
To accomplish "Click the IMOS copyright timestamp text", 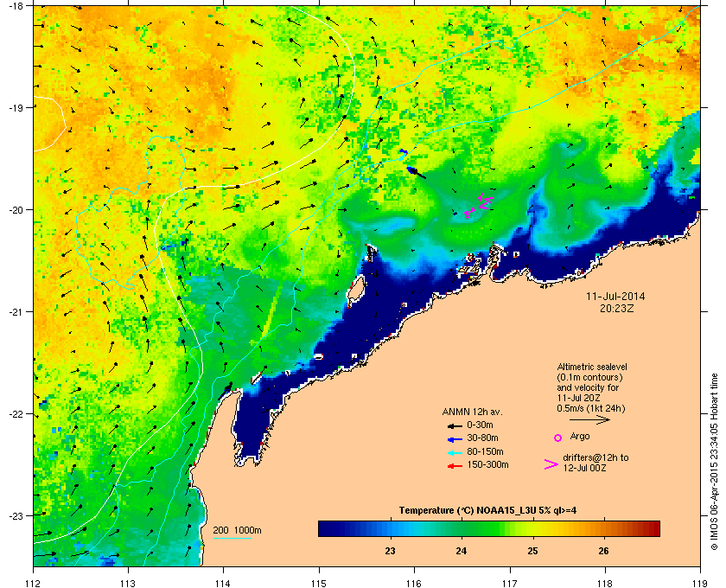I will (x=713, y=462).
